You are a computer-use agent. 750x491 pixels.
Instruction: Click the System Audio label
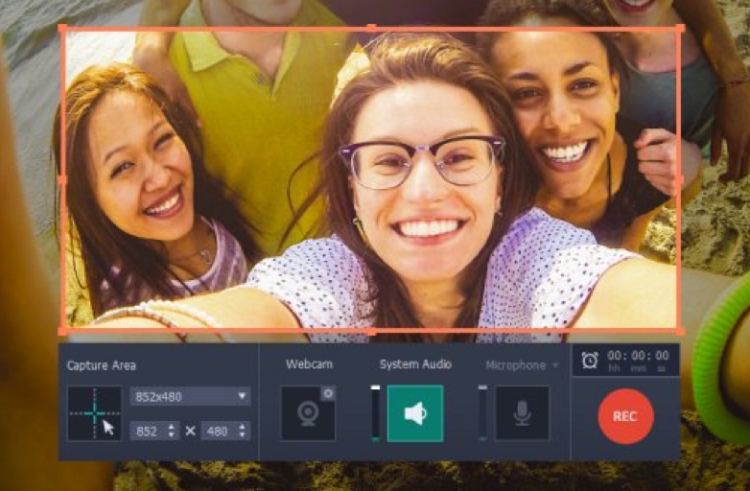click(x=415, y=364)
